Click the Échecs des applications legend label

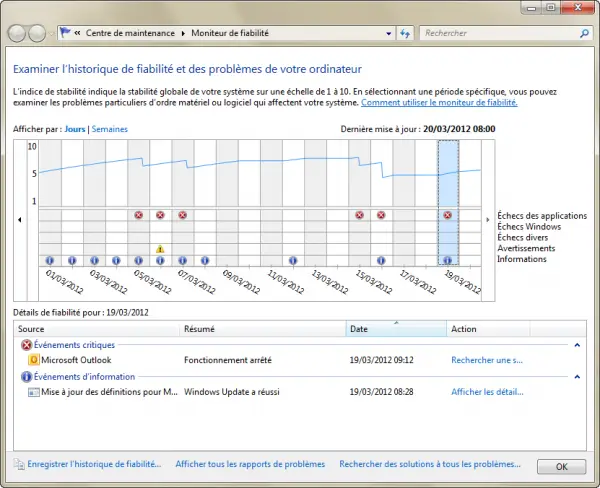click(x=542, y=215)
